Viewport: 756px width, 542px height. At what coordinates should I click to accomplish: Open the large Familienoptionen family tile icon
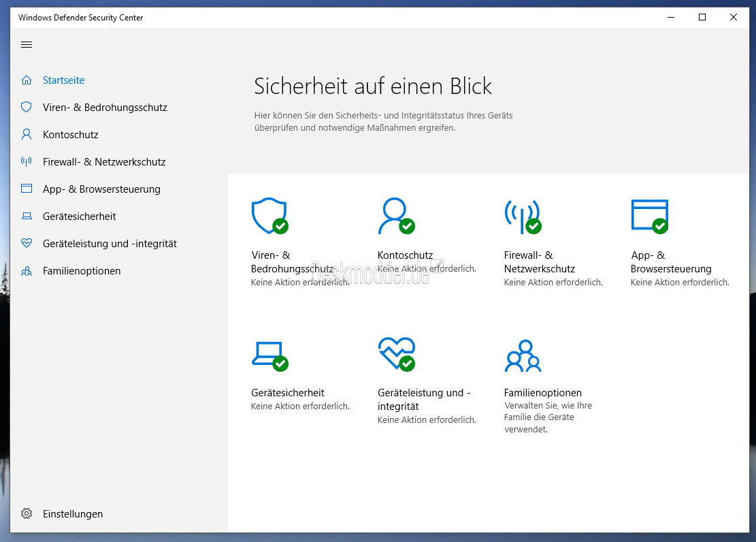point(523,355)
